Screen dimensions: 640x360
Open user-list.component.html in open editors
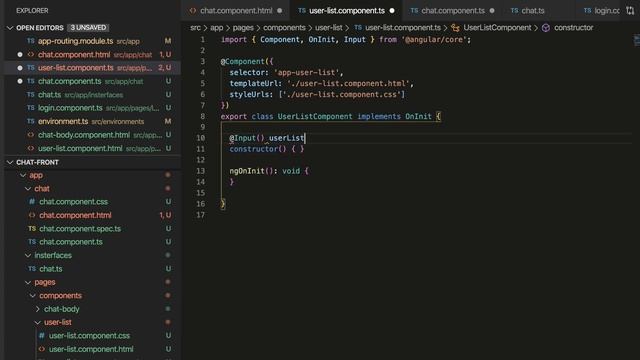tap(92, 148)
